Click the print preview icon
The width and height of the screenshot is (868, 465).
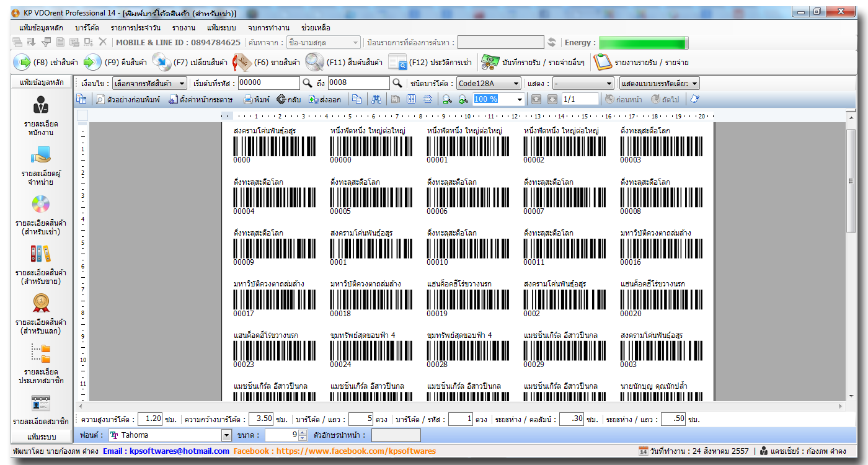[100, 99]
